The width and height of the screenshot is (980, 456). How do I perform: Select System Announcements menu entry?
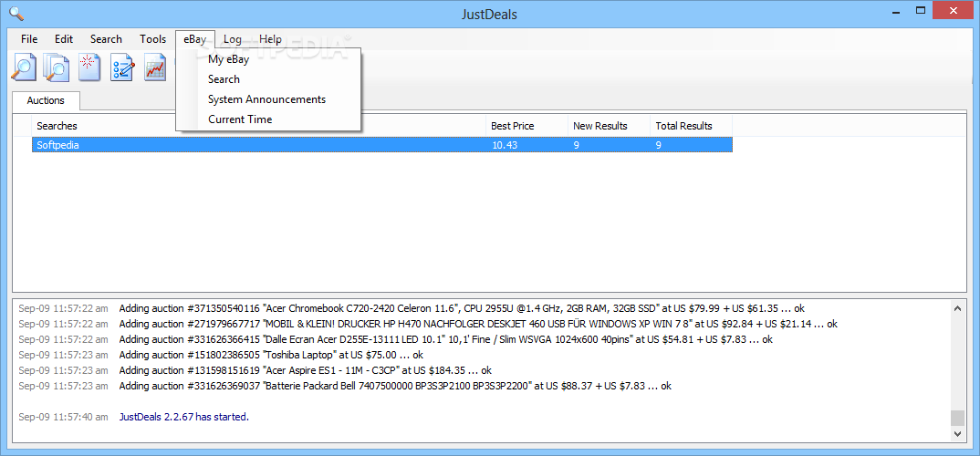coord(268,99)
